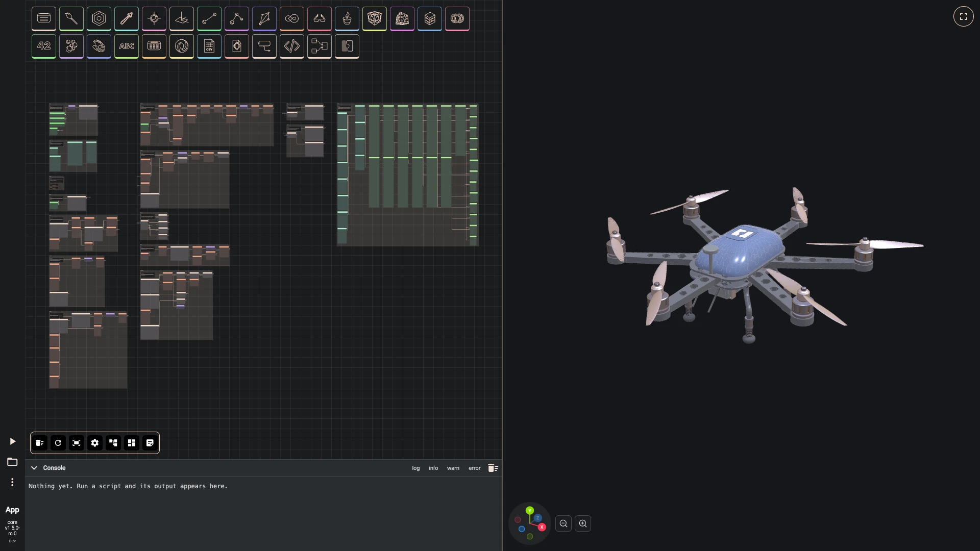
Task: Click the dashboard grid layout button
Action: click(x=132, y=443)
